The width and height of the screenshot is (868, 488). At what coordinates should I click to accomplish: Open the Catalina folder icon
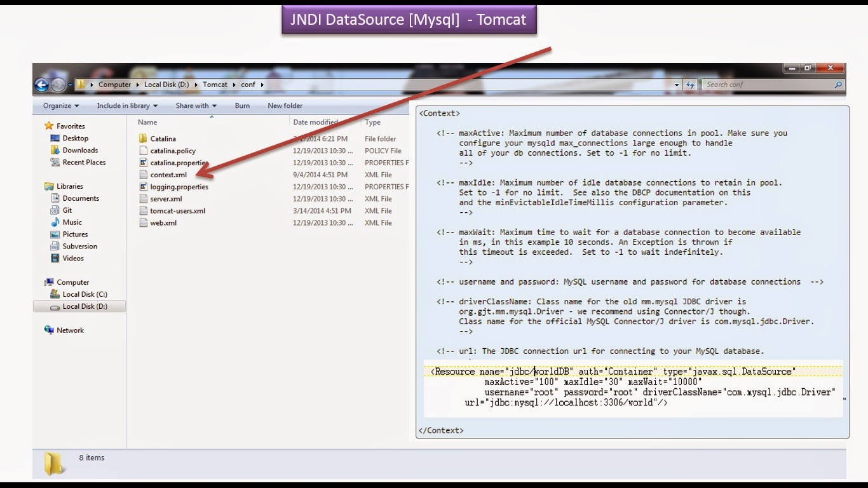(x=143, y=139)
